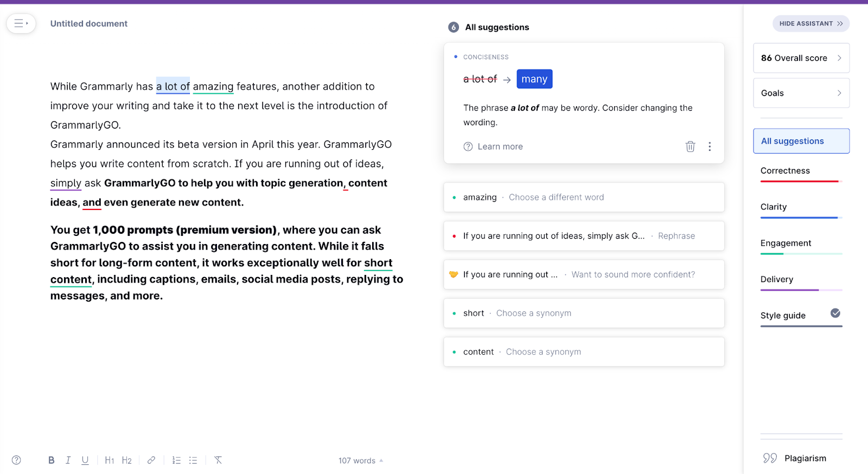Click the underlined word 'short' in the bold paragraph
The height and width of the screenshot is (474, 868).
coord(378,263)
